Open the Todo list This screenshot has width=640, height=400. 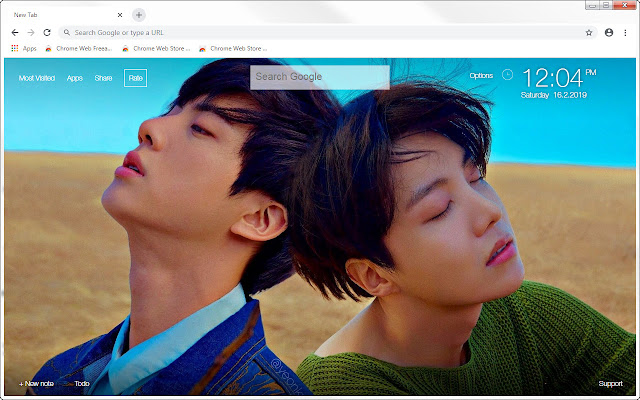pyautogui.click(x=82, y=384)
